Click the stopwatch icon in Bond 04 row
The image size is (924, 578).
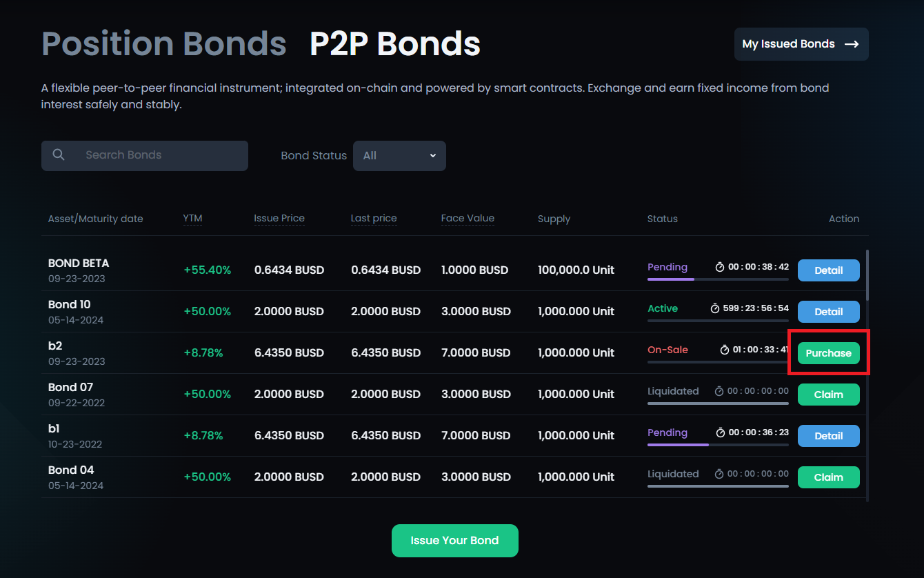[719, 474]
